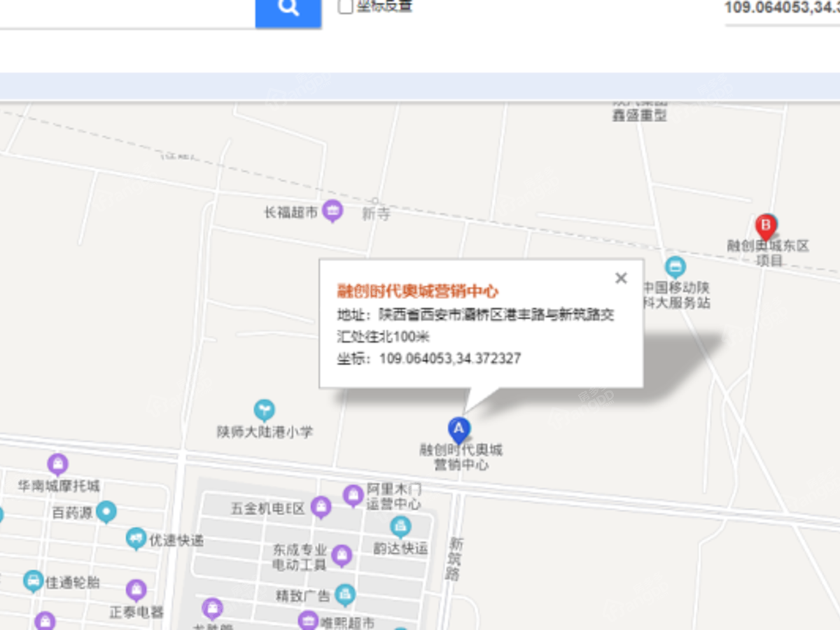Click the 优速快递 courier icon

click(x=136, y=538)
